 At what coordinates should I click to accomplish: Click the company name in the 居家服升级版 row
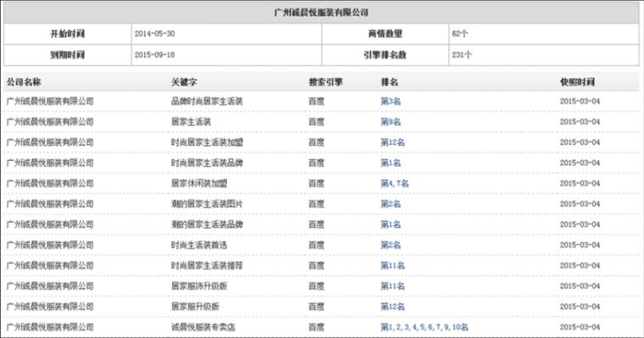click(x=50, y=307)
